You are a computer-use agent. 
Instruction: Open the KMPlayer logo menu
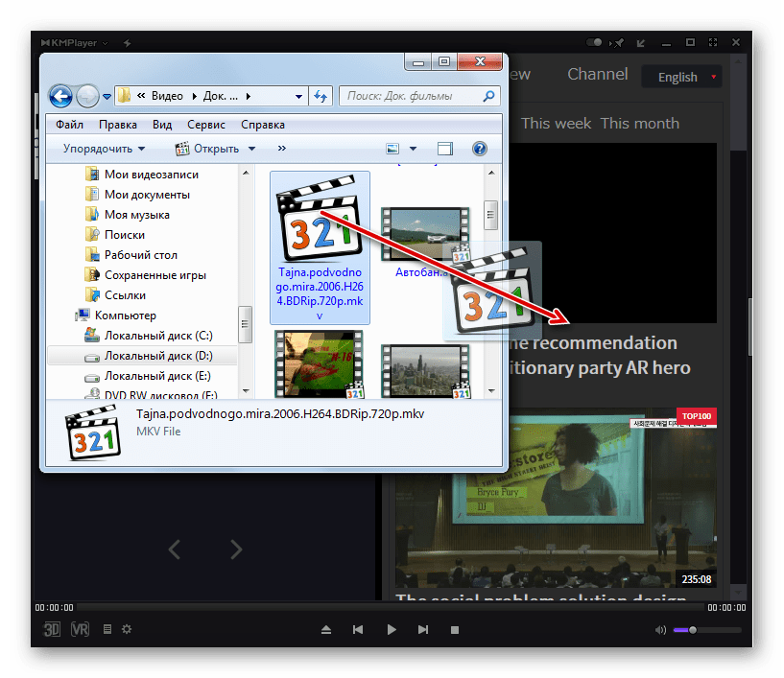pyautogui.click(x=74, y=43)
